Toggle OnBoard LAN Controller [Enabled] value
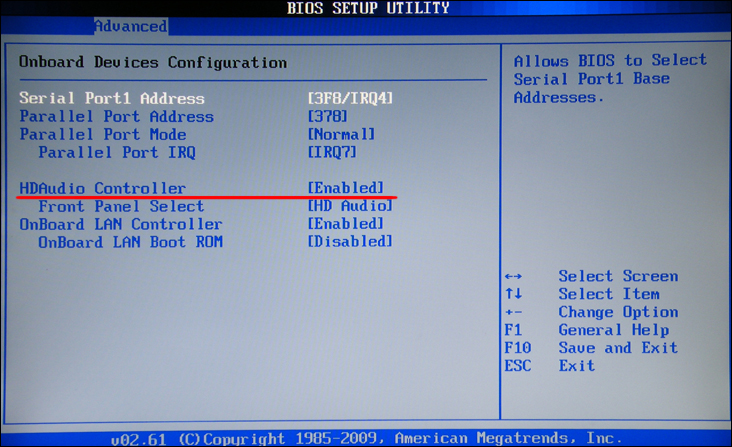 (x=345, y=224)
